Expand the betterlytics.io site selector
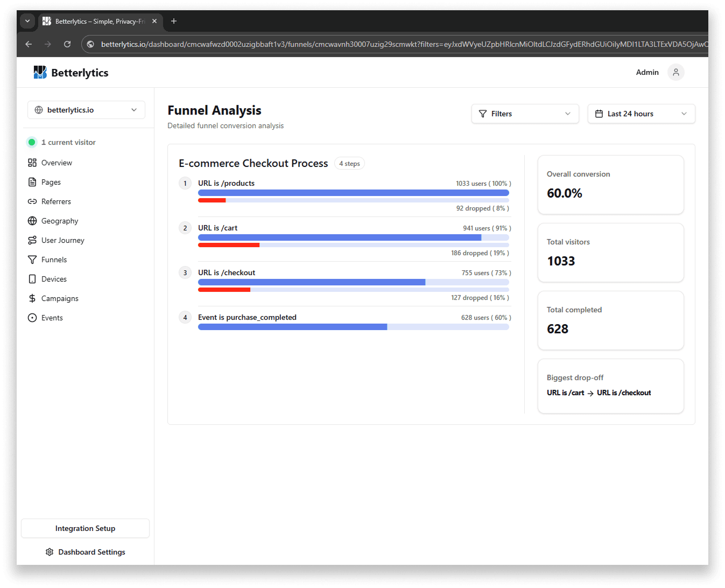Image resolution: width=725 pixels, height=588 pixels. tap(86, 110)
